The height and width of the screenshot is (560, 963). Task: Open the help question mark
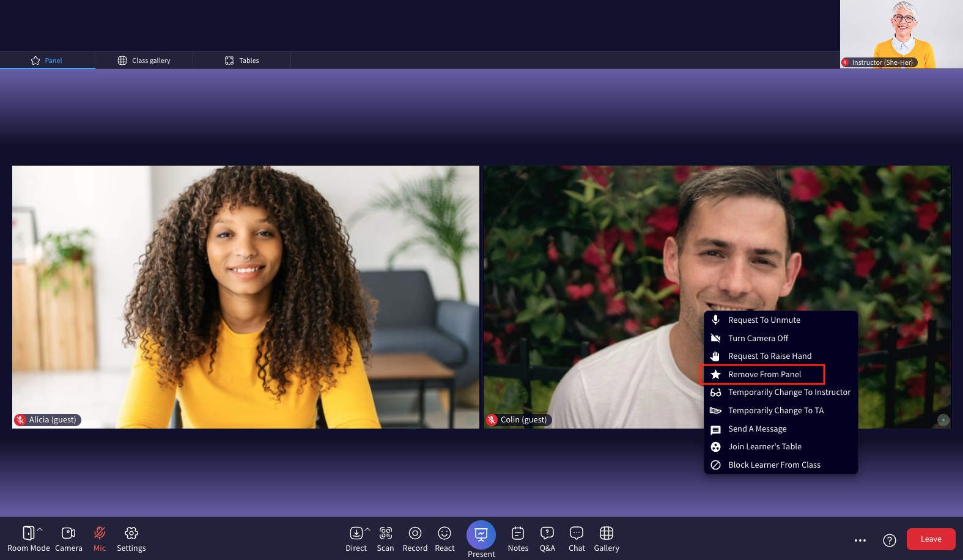pos(890,540)
